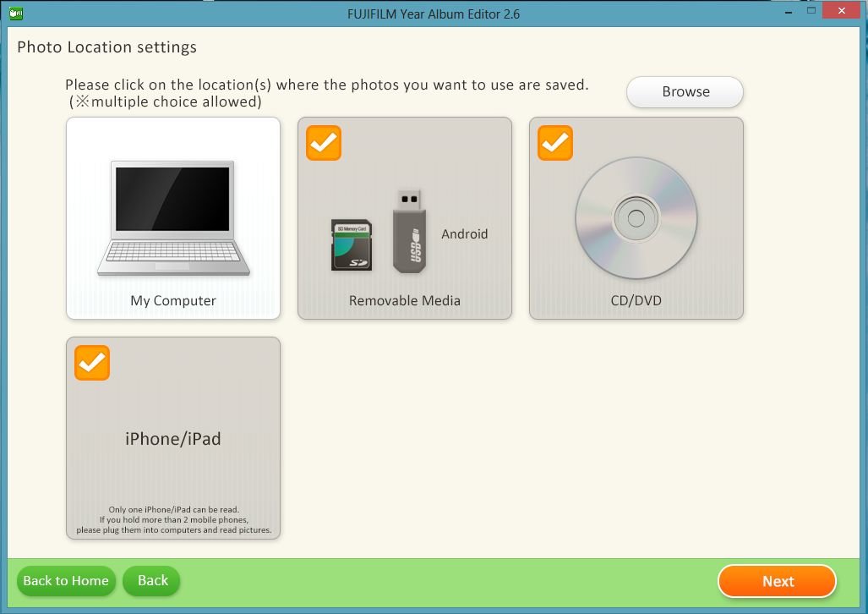This screenshot has width=868, height=614.
Task: Click the FUJIFILM app icon in title bar
Action: tap(16, 13)
